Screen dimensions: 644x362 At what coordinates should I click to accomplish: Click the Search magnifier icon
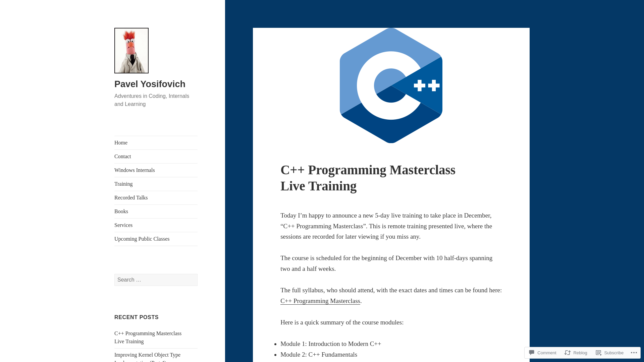pos(198,279)
